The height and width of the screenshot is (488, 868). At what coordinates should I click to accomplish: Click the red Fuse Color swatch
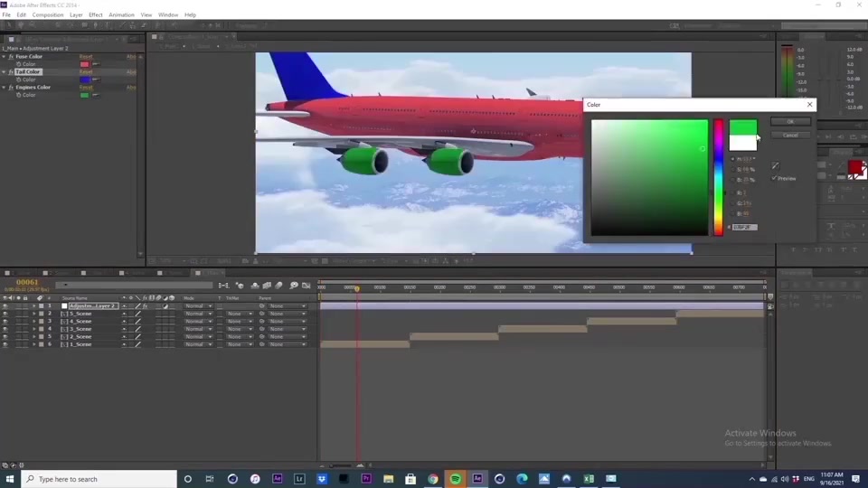coord(85,64)
